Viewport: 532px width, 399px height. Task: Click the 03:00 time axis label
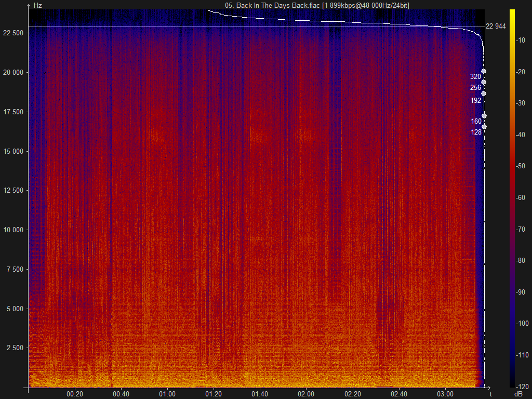(445, 394)
